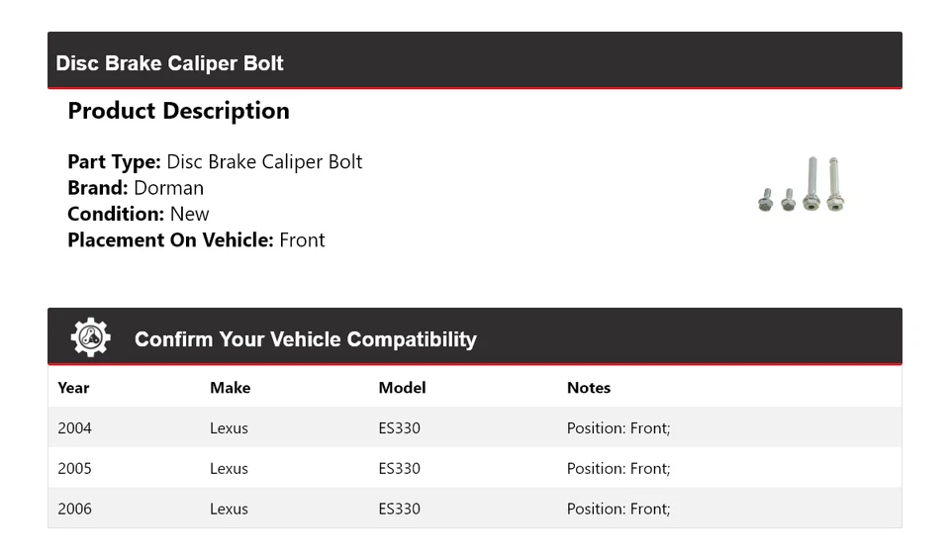Click the gear compatibility icon
Viewport: 950px width, 560px height.
tap(90, 338)
